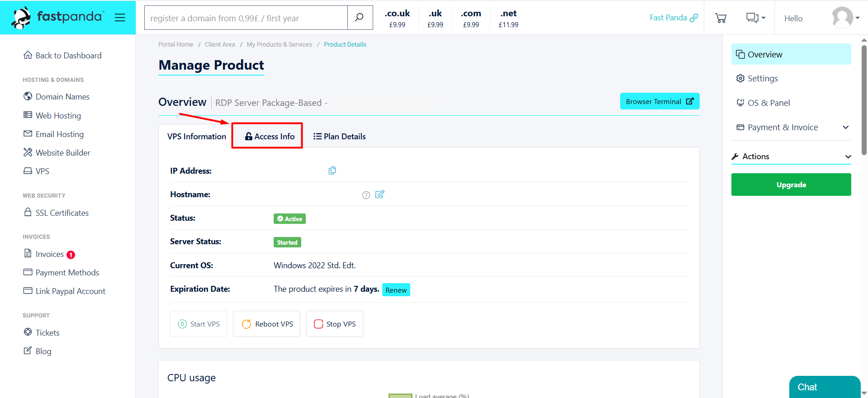Image resolution: width=868 pixels, height=398 pixels.
Task: Switch to the Access Info tab
Action: tap(269, 137)
